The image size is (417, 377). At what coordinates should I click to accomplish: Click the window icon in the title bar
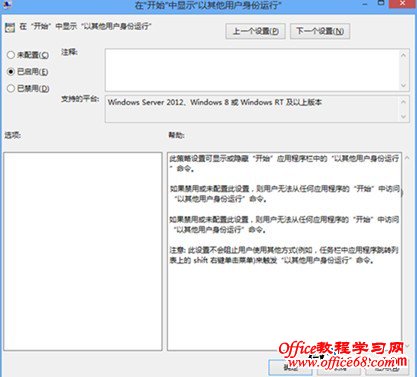[x=7, y=4]
